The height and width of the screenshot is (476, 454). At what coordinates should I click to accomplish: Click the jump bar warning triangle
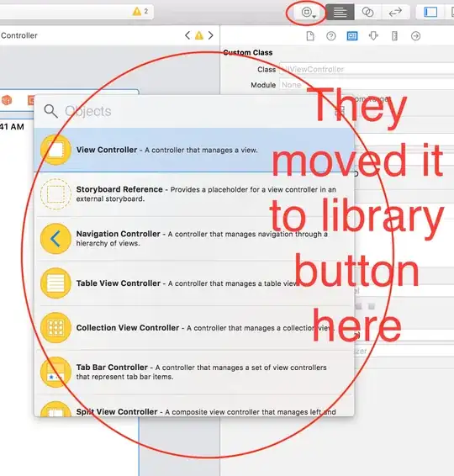pyautogui.click(x=199, y=35)
